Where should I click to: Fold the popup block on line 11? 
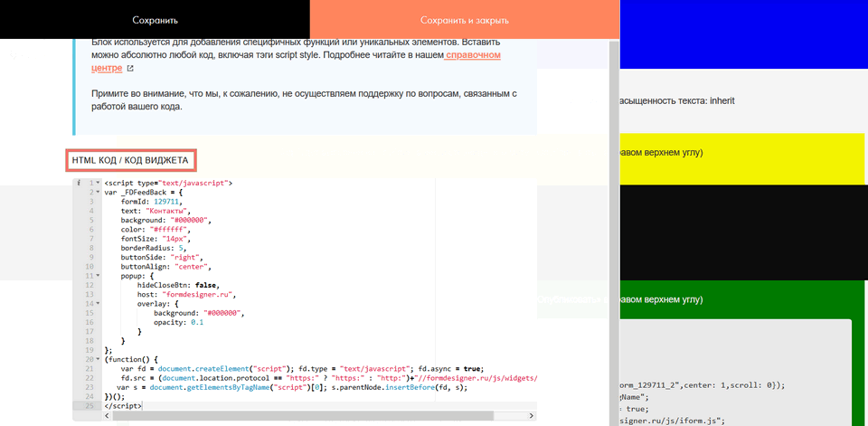[98, 276]
